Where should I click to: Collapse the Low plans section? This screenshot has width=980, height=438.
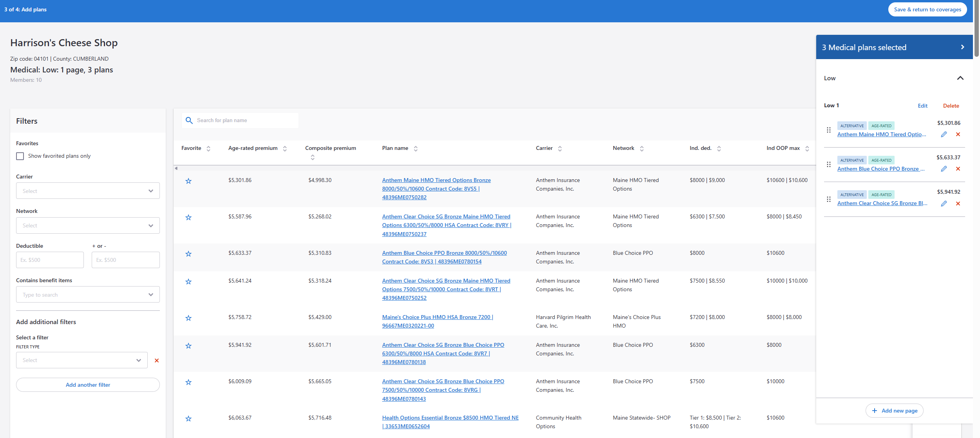pos(961,78)
